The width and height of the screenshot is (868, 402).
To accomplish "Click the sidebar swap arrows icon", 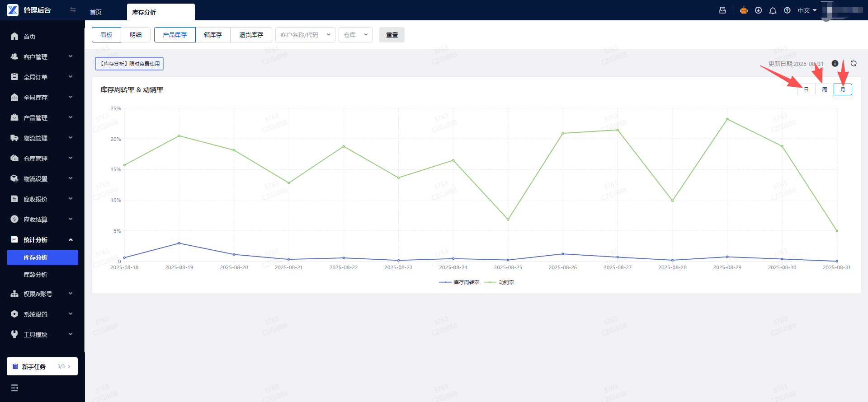I will pyautogui.click(x=73, y=9).
